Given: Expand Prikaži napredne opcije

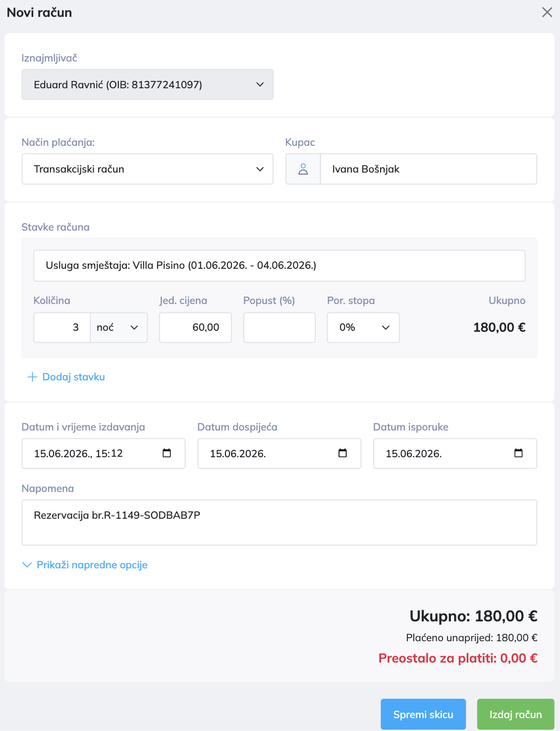Looking at the screenshot, I should 85,565.
